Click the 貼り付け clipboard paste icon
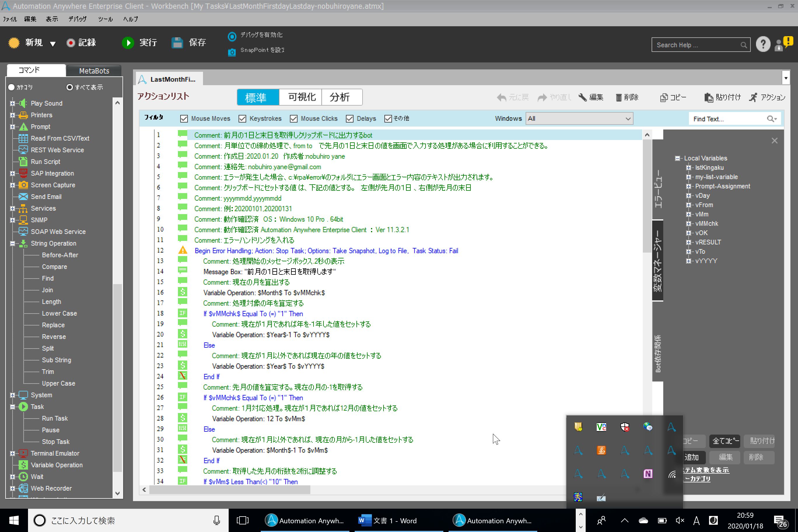The image size is (798, 532). click(x=708, y=98)
